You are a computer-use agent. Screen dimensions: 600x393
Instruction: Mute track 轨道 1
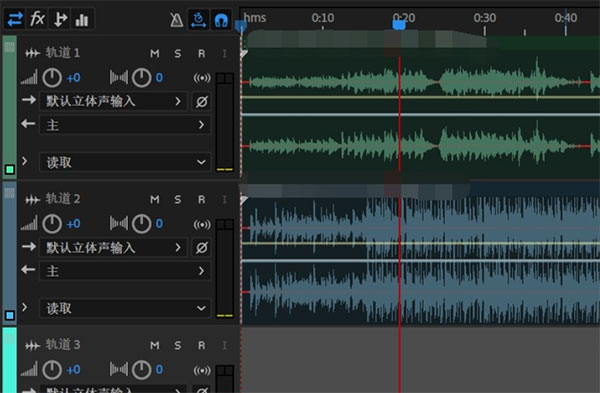pyautogui.click(x=155, y=54)
